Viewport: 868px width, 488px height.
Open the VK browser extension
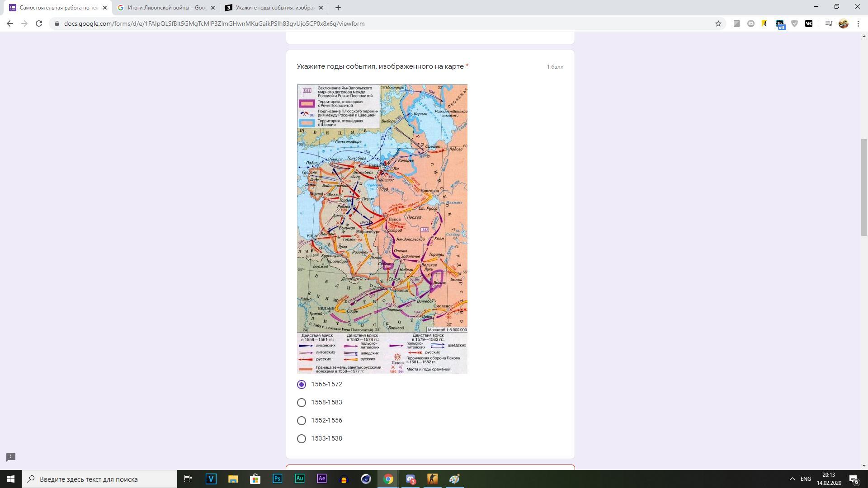point(809,23)
